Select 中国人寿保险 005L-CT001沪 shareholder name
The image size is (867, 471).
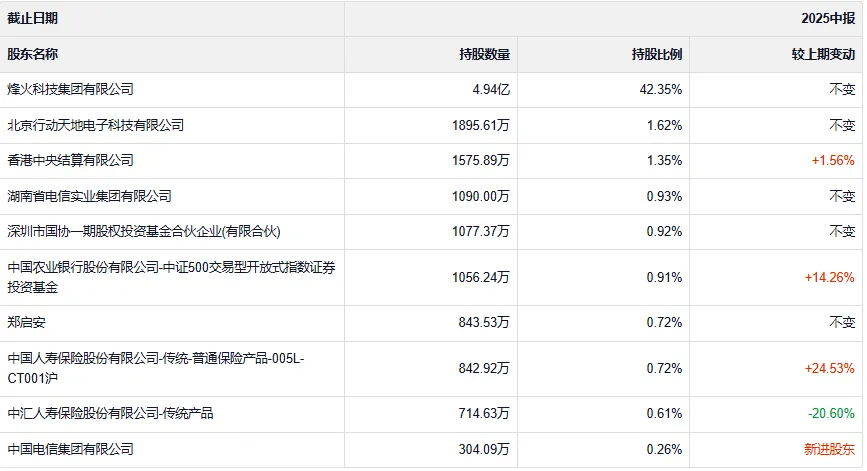click(156, 368)
